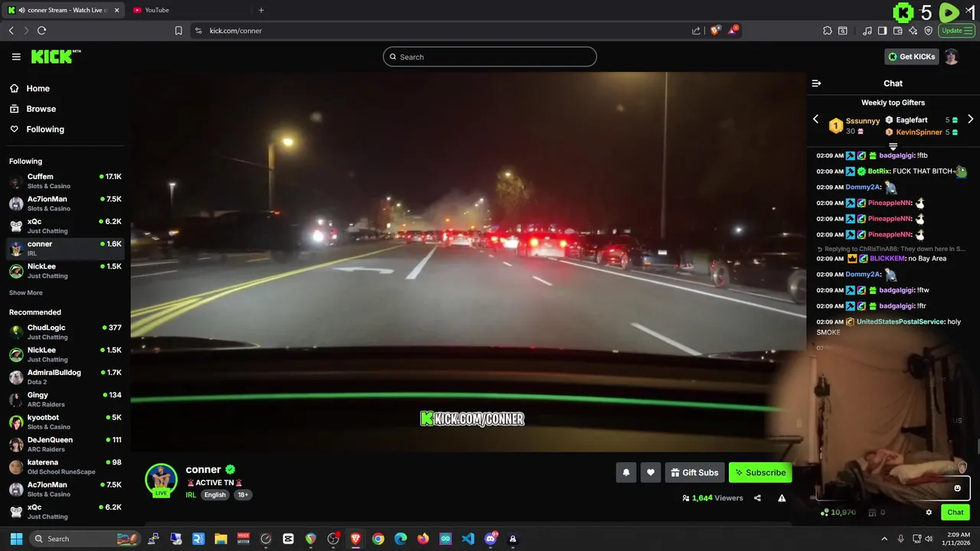Open Brave VPN shield icon
980x551 pixels.
click(x=929, y=31)
